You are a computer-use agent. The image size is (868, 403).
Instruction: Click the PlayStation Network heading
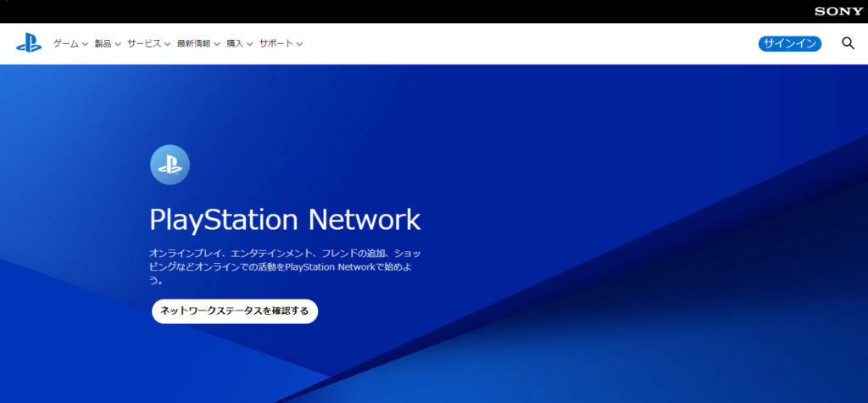point(285,221)
